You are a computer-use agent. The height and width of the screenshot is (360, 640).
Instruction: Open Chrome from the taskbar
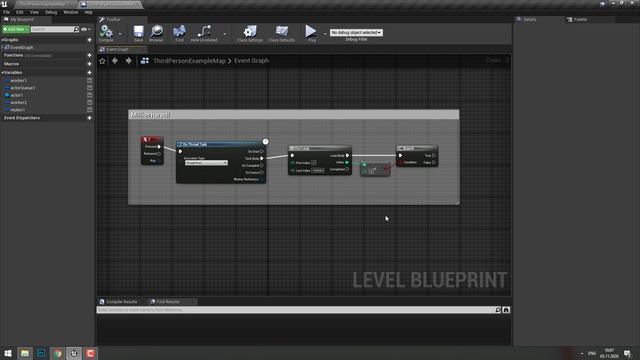click(58, 353)
